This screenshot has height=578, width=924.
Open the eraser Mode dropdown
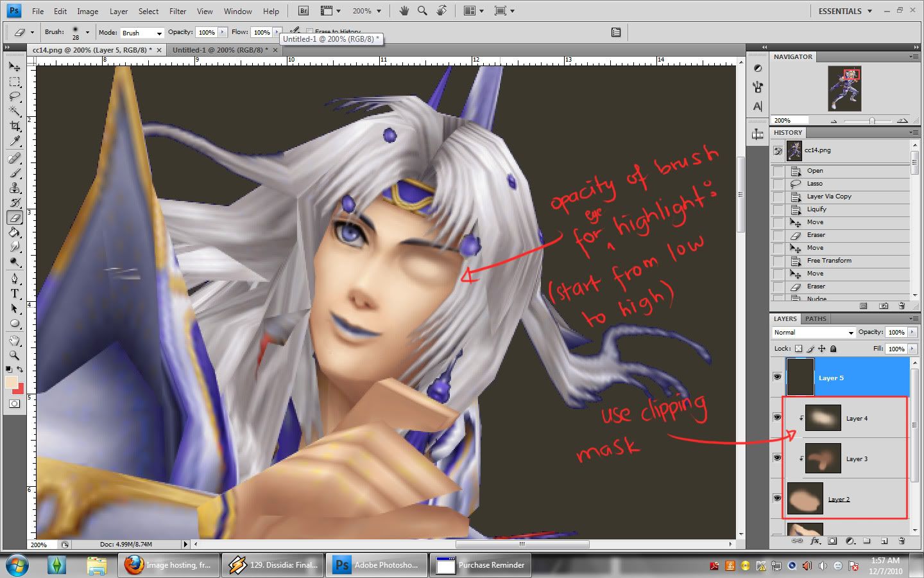click(x=142, y=33)
